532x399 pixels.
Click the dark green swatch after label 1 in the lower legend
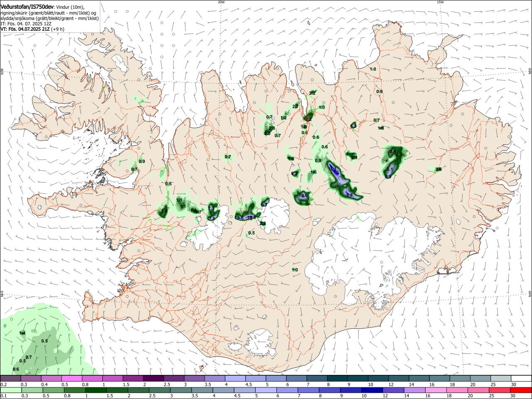(x=96, y=390)
